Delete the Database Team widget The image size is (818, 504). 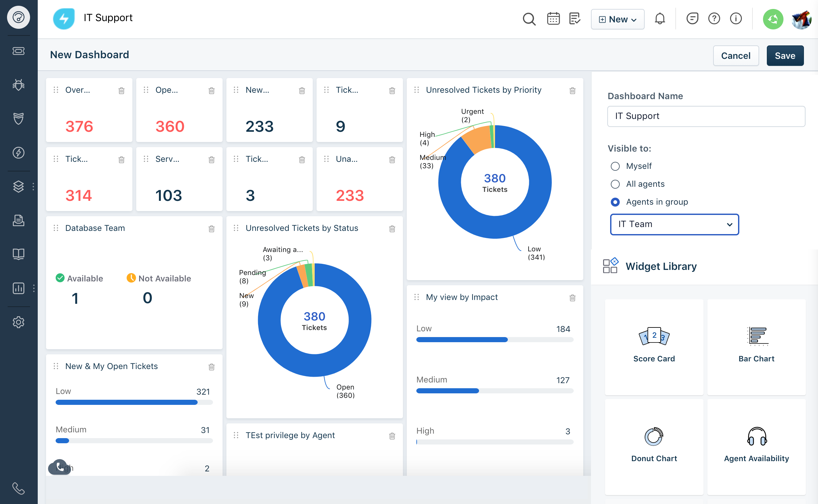pyautogui.click(x=211, y=229)
